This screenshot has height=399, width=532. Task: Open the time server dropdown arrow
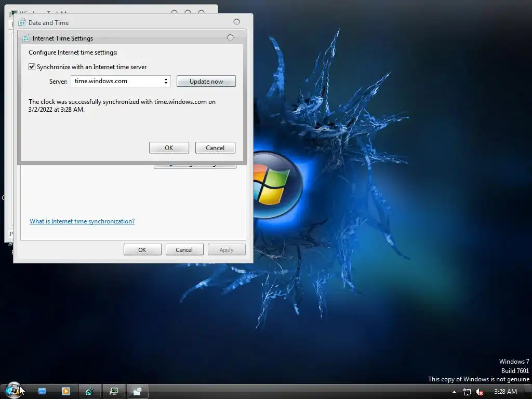pos(166,81)
